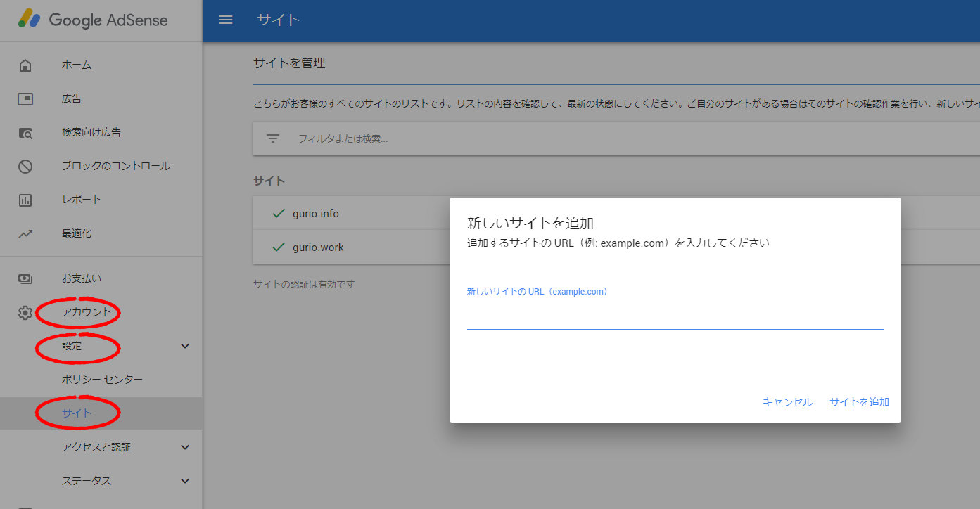Click the new site URL input field
This screenshot has height=509, width=980.
[674, 317]
